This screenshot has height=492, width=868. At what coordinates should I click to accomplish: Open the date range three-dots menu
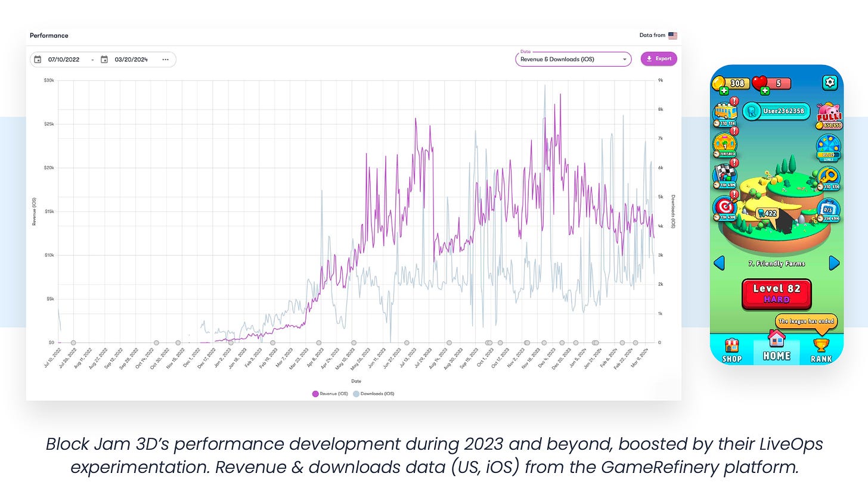coord(165,60)
